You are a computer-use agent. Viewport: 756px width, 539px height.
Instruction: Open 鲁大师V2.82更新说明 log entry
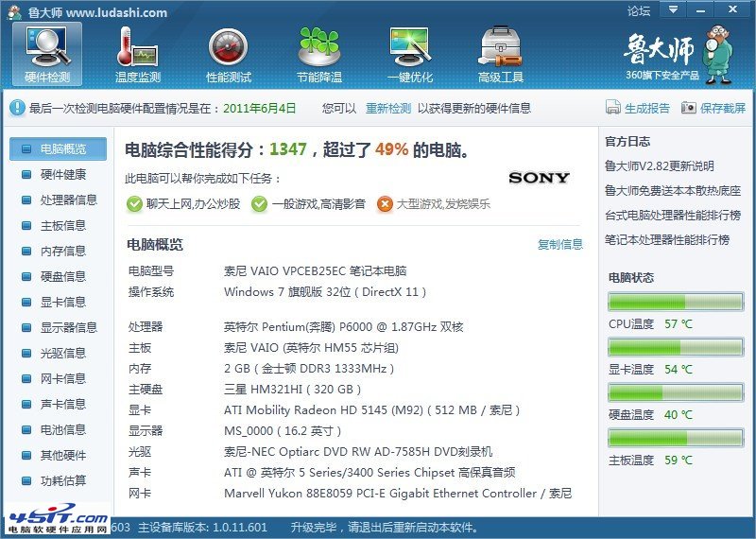(x=659, y=166)
